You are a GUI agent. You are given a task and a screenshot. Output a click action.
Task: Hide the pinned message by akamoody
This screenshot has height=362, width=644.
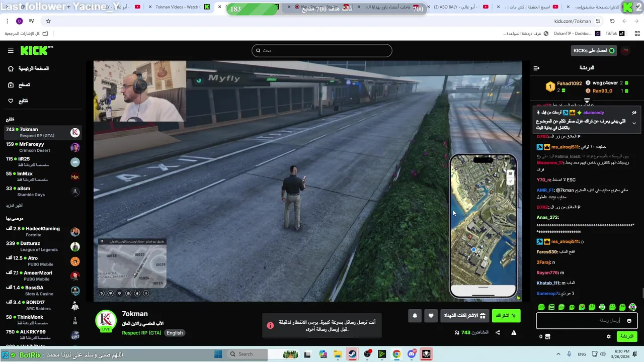coord(634,113)
